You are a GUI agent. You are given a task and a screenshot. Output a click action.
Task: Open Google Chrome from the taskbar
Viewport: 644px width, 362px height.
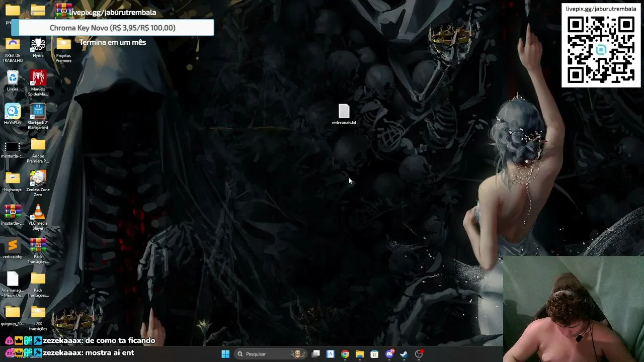345,354
